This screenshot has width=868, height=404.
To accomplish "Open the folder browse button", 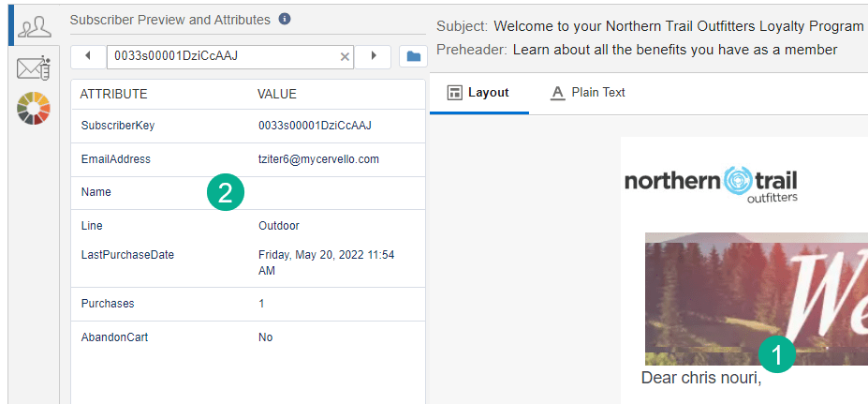I will (x=413, y=56).
